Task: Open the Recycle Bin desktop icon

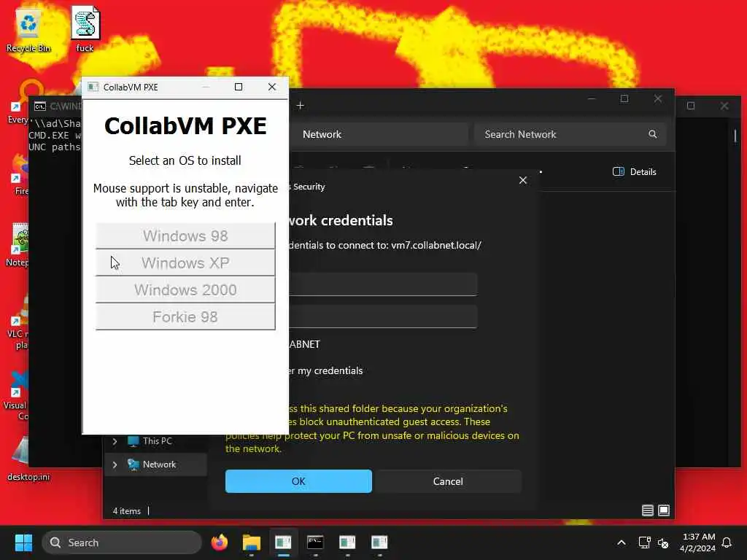Action: (x=28, y=31)
